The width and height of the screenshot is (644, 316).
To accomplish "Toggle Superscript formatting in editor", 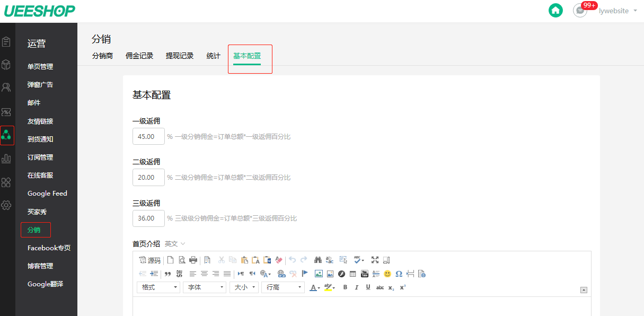I will (x=403, y=287).
